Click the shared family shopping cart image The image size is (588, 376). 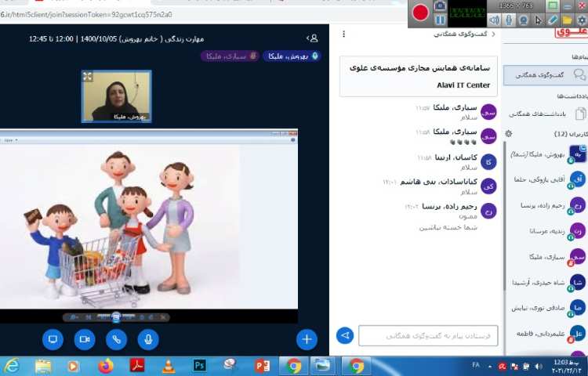click(x=119, y=226)
